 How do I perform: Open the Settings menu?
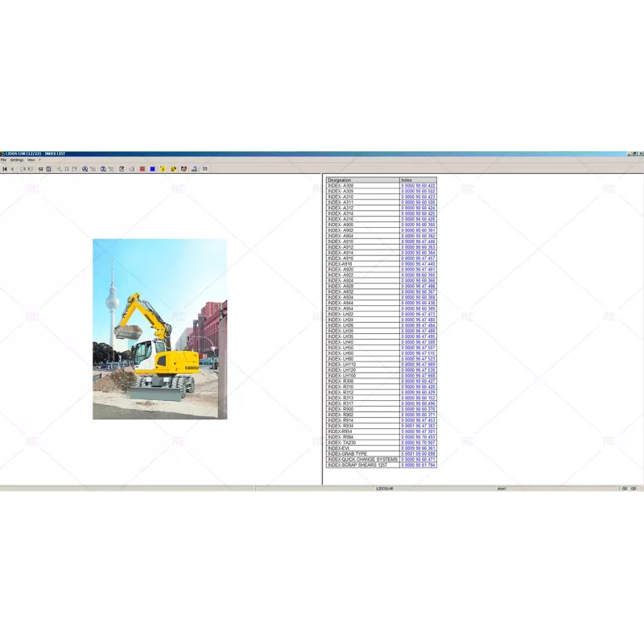click(20, 159)
